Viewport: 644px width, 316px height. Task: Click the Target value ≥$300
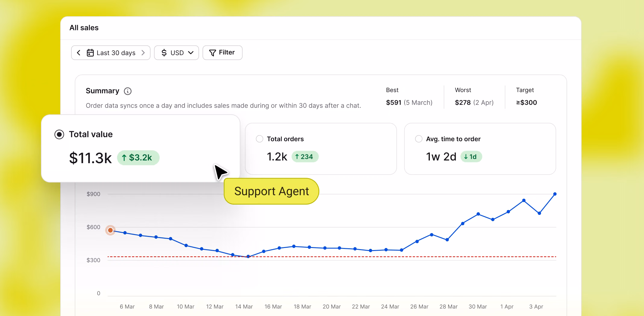coord(527,103)
